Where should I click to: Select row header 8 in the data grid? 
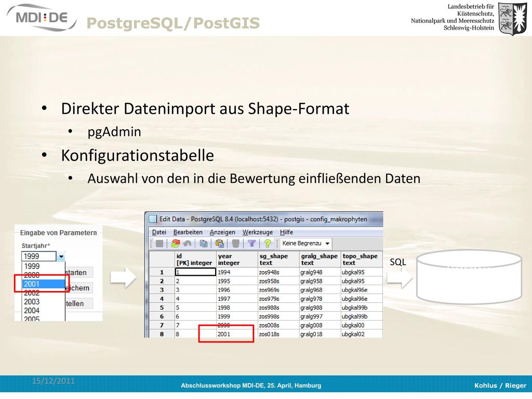(x=162, y=334)
